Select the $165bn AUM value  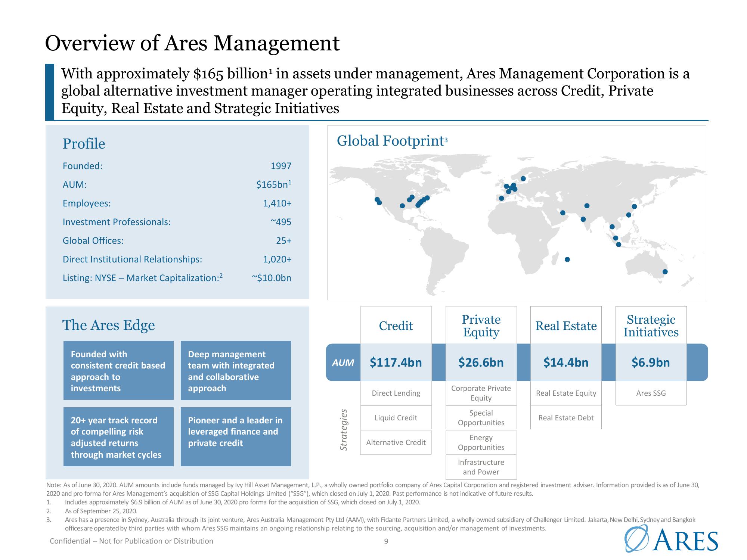(274, 184)
